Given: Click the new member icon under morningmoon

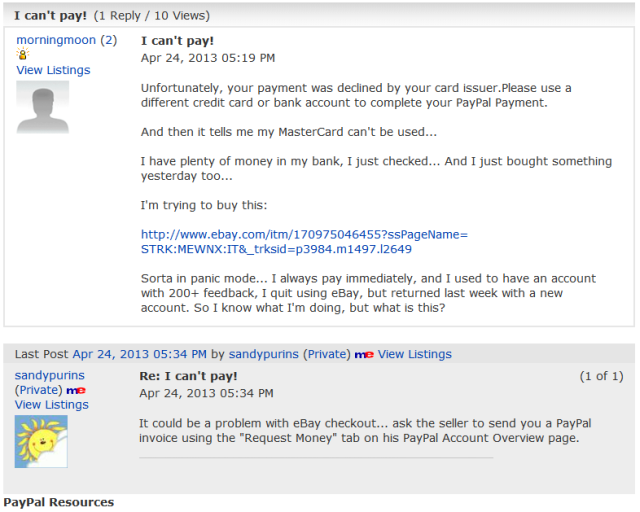Looking at the screenshot, I should [22, 54].
